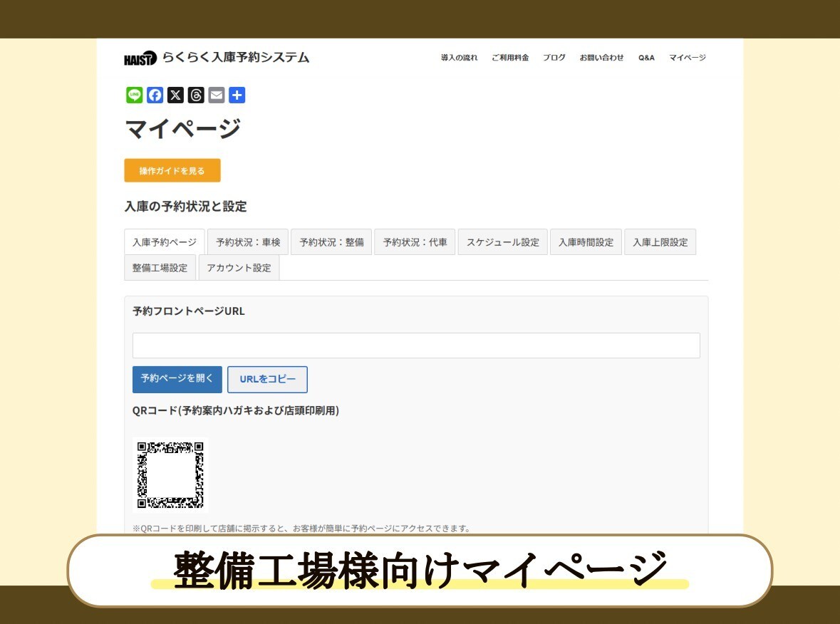Image resolution: width=840 pixels, height=624 pixels.
Task: Open お問い合わせ in the top navigation
Action: point(601,57)
